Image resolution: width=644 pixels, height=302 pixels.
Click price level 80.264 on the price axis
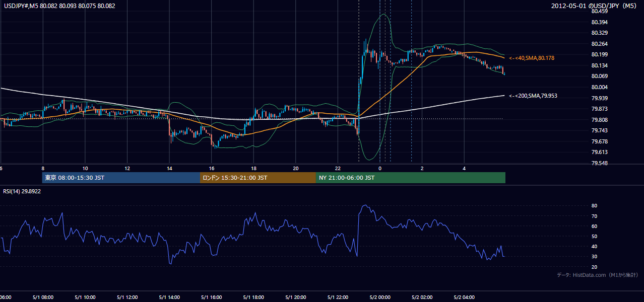pos(599,44)
